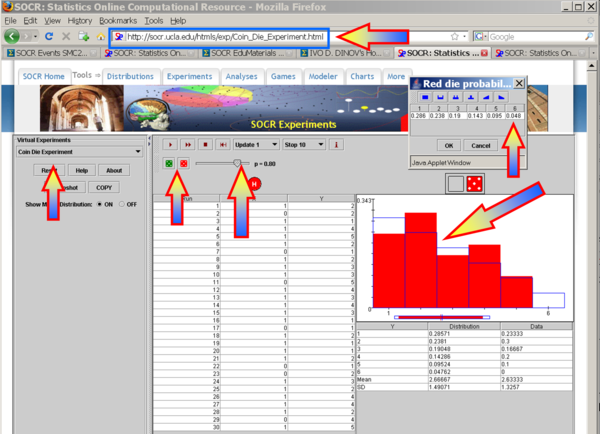Open the red die probabilities
This screenshot has width=600, height=434.
pos(184,162)
